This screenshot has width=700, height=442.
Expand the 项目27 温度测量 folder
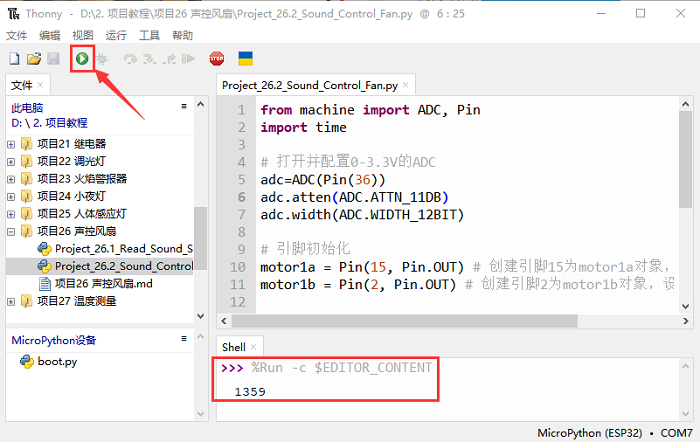tap(11, 301)
